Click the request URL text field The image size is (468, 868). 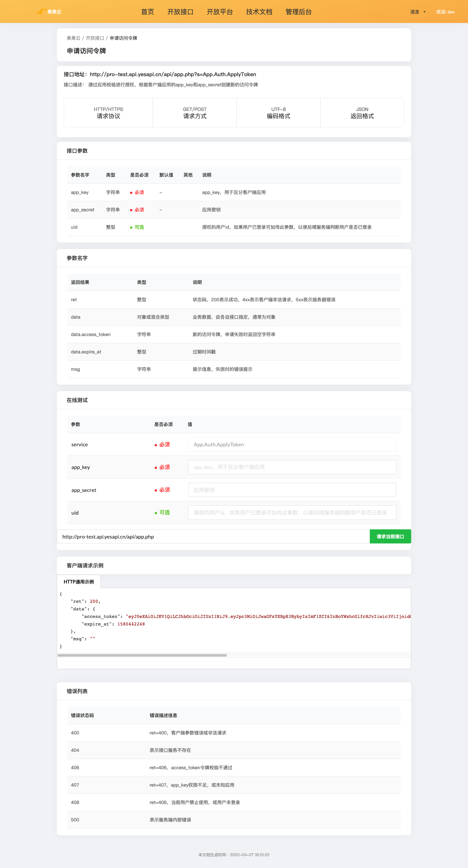(x=213, y=537)
